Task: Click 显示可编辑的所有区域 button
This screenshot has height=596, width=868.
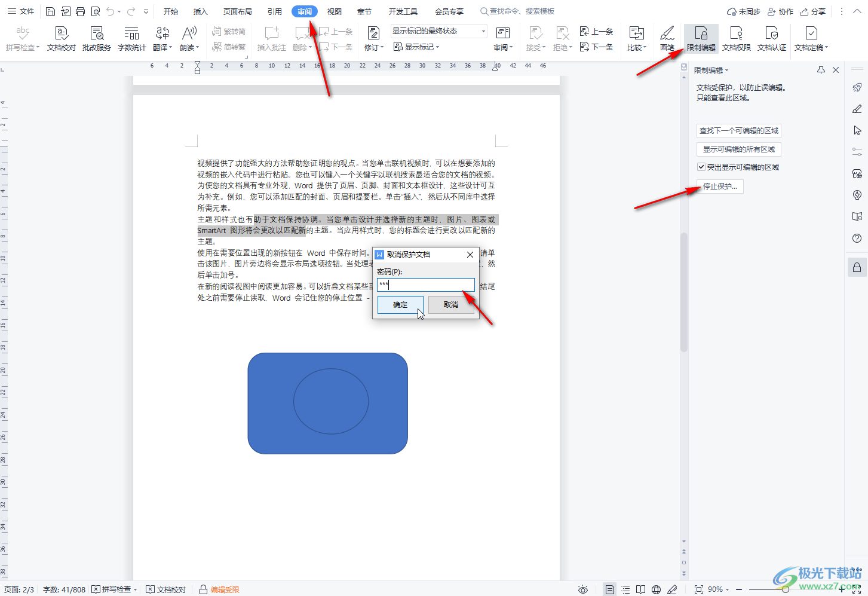Action: [739, 149]
